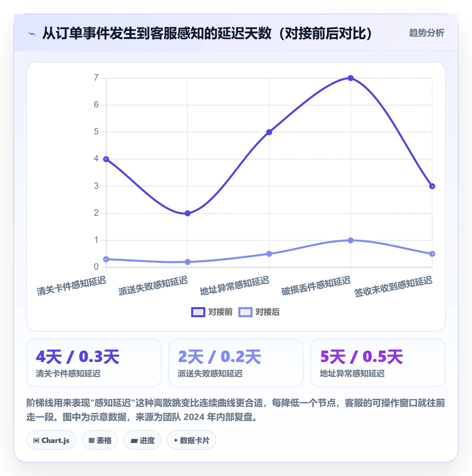Image resolution: width=472 pixels, height=476 pixels.
Task: Click the 对接后 legend label
Action: click(x=268, y=312)
